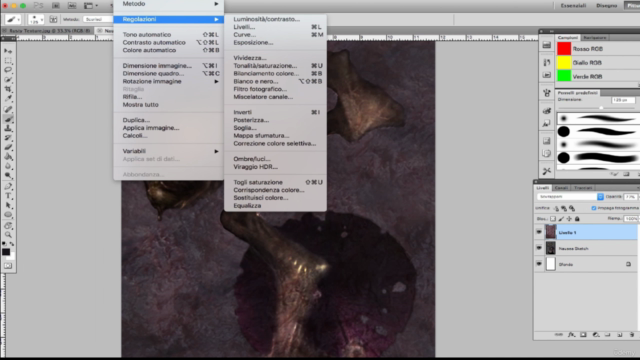Choose Luminosità/contrasto menu item
The height and width of the screenshot is (360, 640).
[276, 19]
